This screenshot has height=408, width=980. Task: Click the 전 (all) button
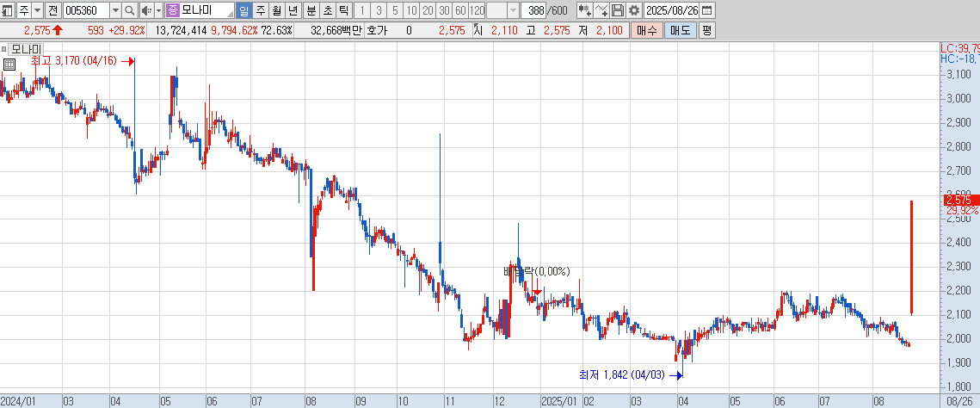pos(53,10)
